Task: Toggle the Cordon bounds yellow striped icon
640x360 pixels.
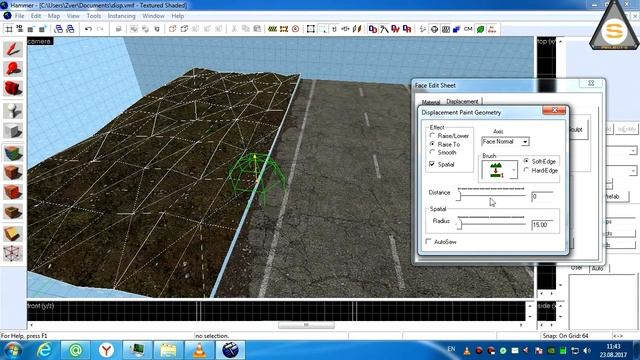Action: point(272,29)
